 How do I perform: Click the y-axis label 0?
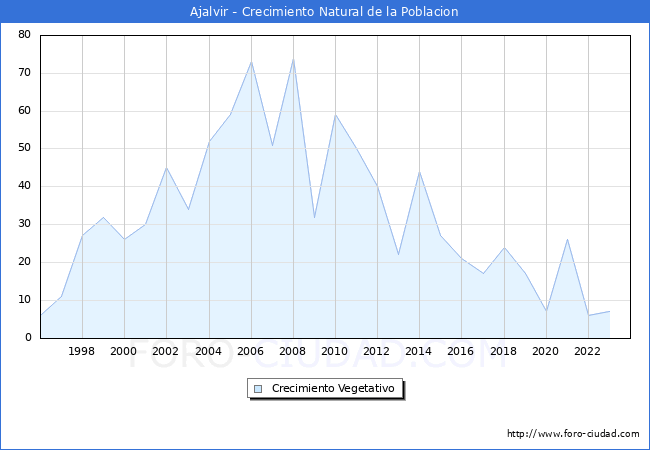[28, 337]
